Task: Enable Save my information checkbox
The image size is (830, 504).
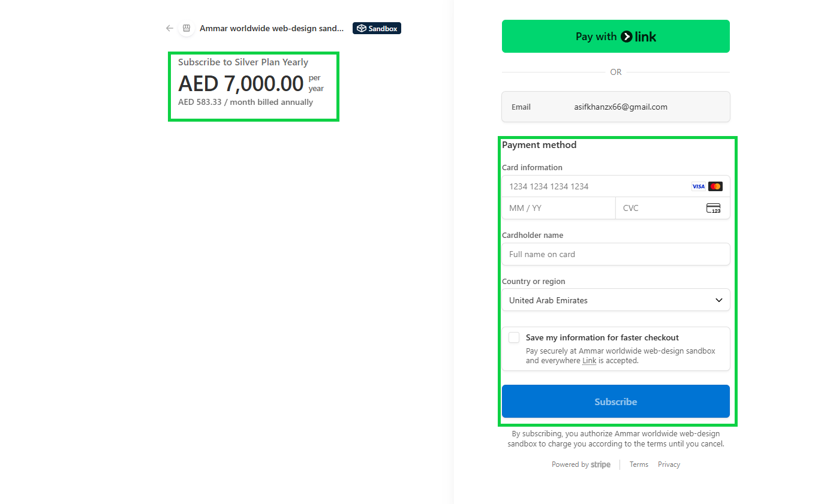Action: point(514,337)
